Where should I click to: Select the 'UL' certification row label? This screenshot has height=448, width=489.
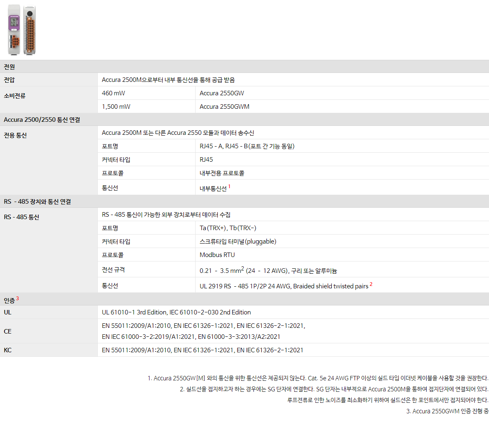pos(8,312)
